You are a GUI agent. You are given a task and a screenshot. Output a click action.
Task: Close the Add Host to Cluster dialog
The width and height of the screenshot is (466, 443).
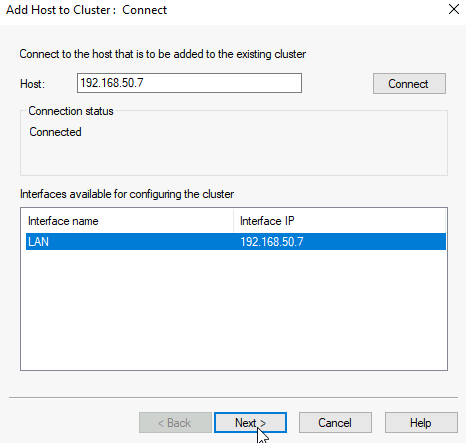(454, 9)
